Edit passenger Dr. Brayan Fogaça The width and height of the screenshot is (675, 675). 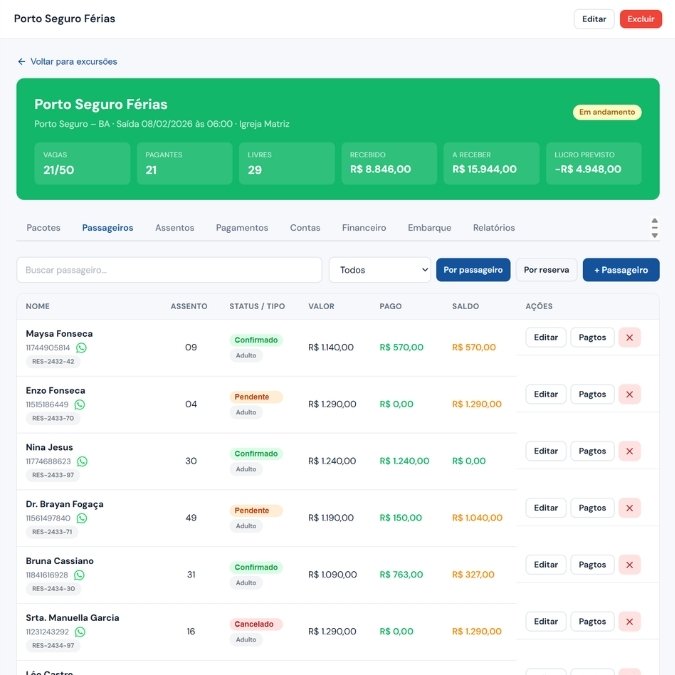[546, 508]
